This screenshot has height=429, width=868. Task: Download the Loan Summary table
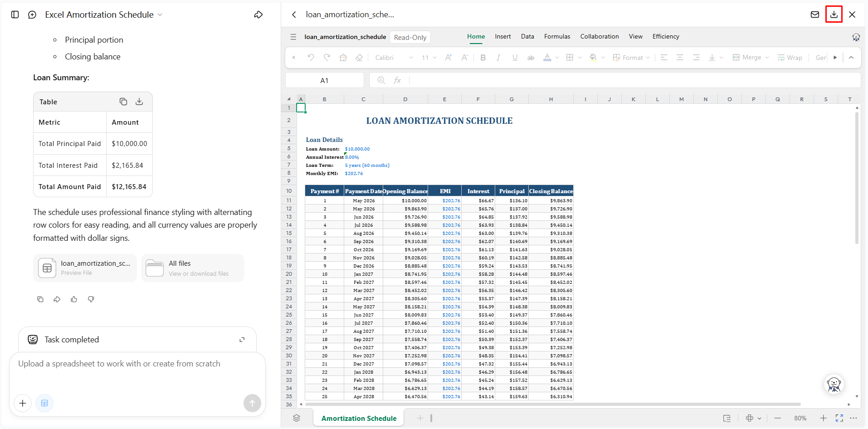139,102
